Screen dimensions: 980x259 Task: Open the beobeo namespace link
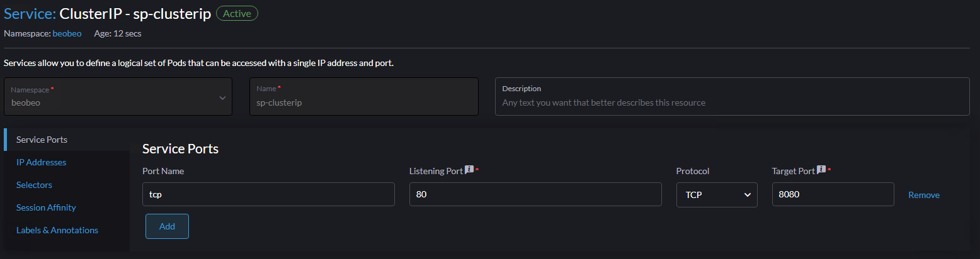tap(67, 33)
